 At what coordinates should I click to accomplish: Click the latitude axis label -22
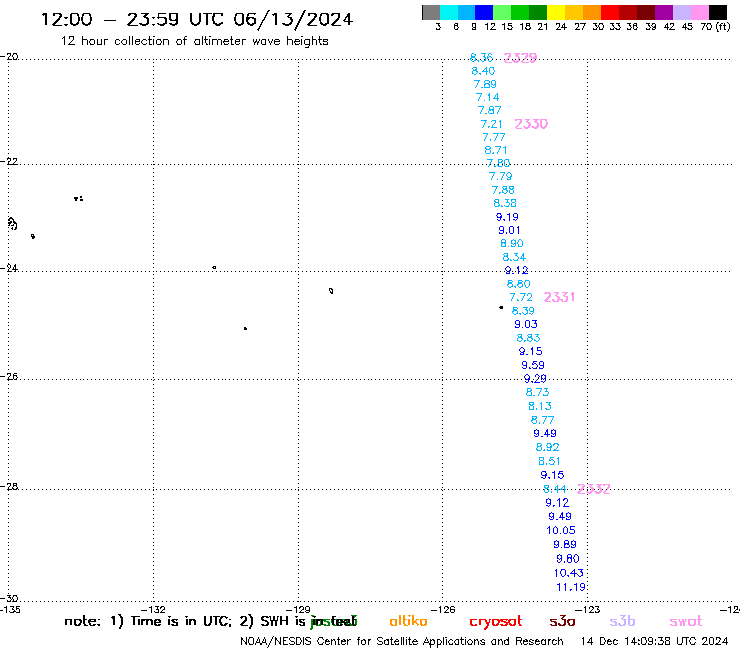point(9,161)
